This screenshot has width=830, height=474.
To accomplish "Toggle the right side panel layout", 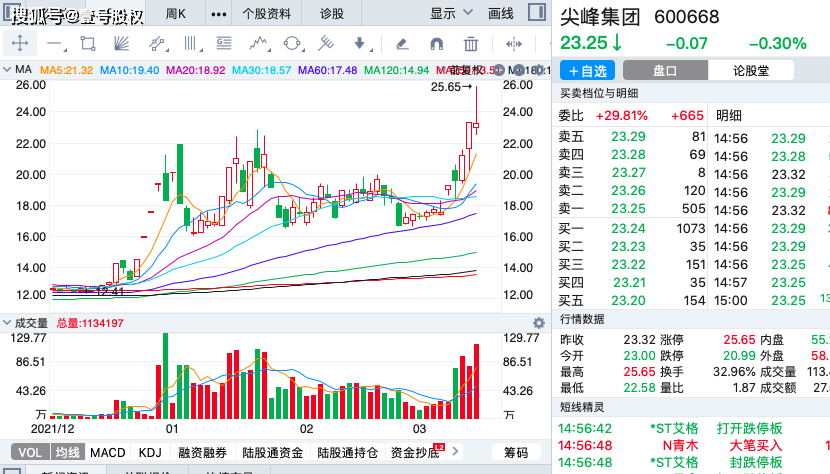I will 537,12.
